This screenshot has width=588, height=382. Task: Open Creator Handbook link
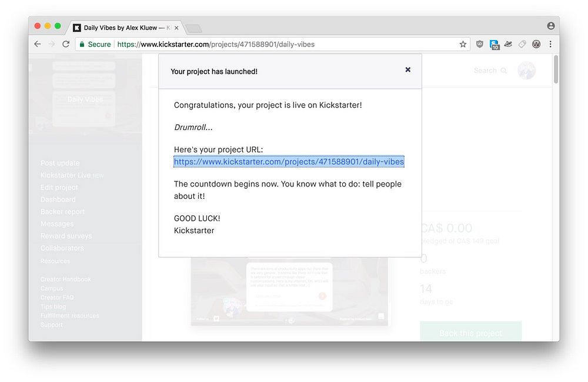[66, 279]
